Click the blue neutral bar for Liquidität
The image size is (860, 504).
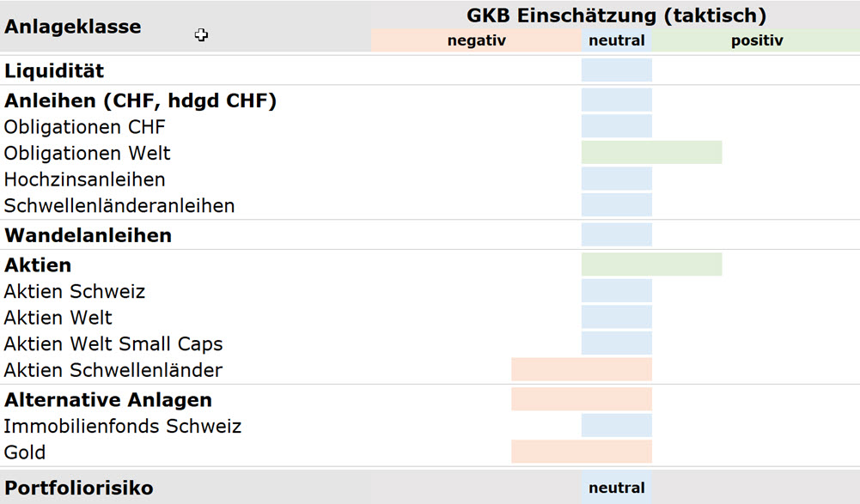pos(617,70)
